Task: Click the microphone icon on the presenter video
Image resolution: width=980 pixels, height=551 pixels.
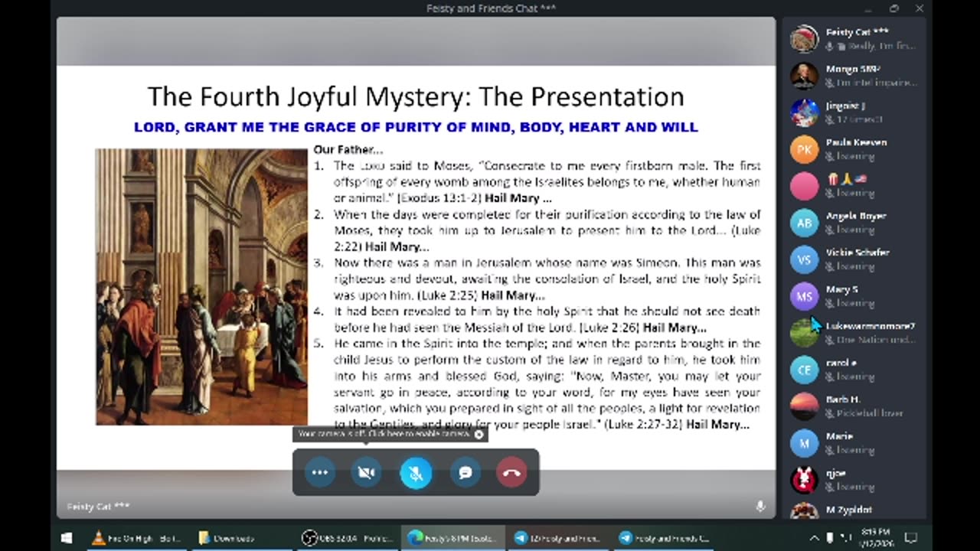Action: [760, 507]
